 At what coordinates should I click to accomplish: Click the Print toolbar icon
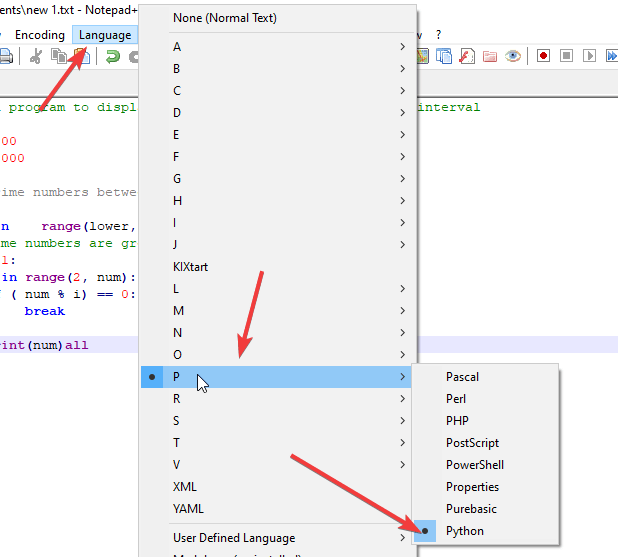pos(6,56)
